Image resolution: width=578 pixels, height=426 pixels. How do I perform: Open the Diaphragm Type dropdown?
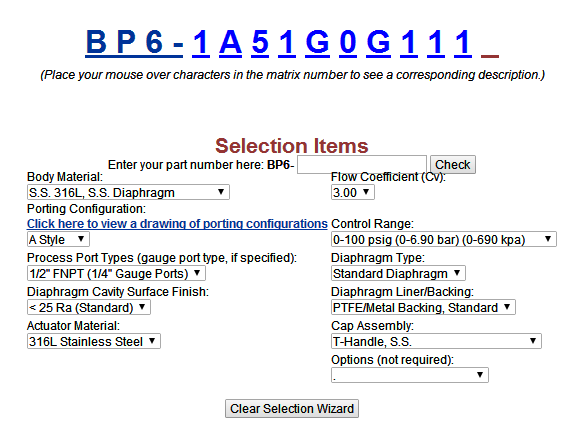point(398,273)
